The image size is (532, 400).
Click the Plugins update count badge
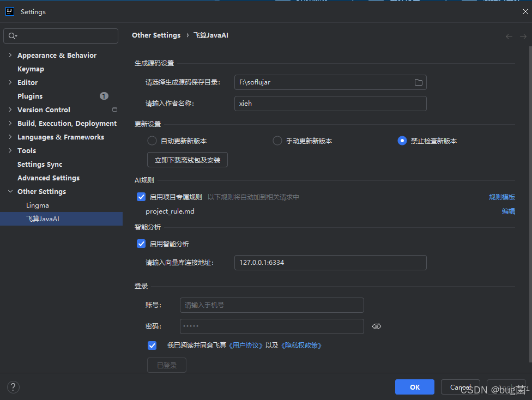pos(104,96)
